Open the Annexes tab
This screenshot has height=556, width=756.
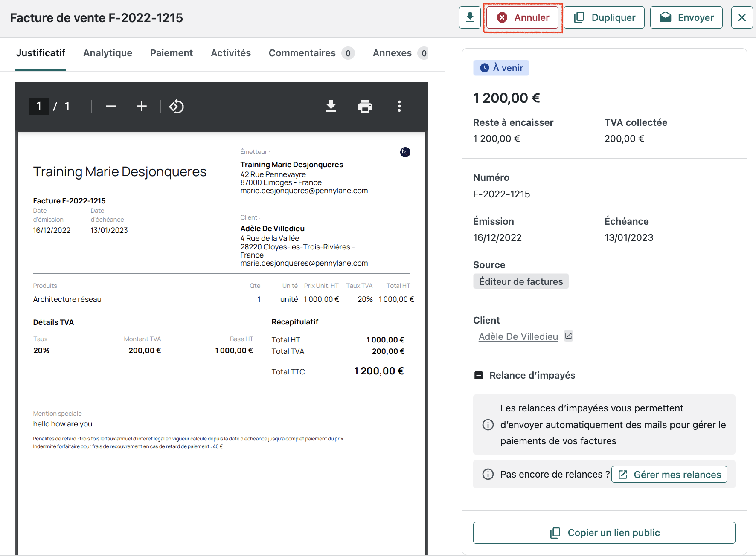coord(400,53)
